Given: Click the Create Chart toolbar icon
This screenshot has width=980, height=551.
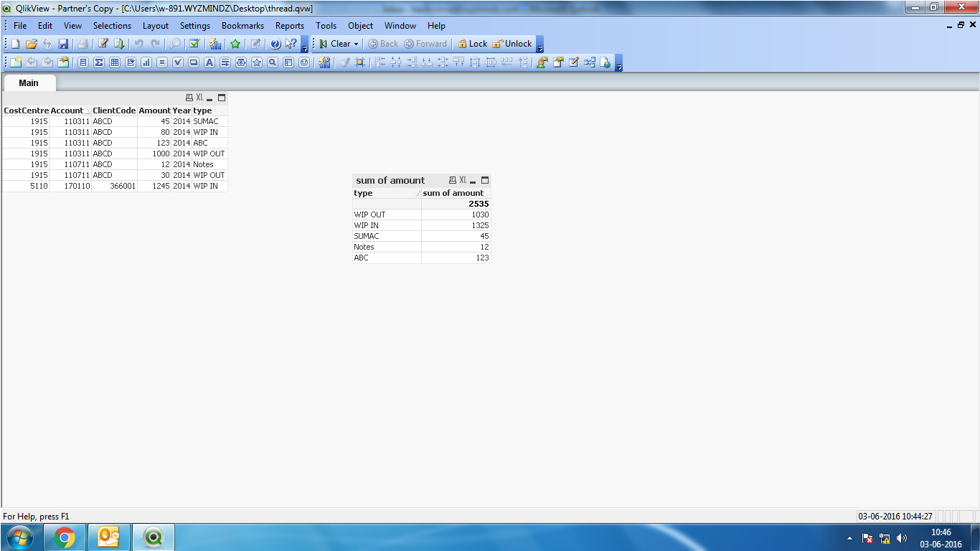Looking at the screenshot, I should click(146, 62).
